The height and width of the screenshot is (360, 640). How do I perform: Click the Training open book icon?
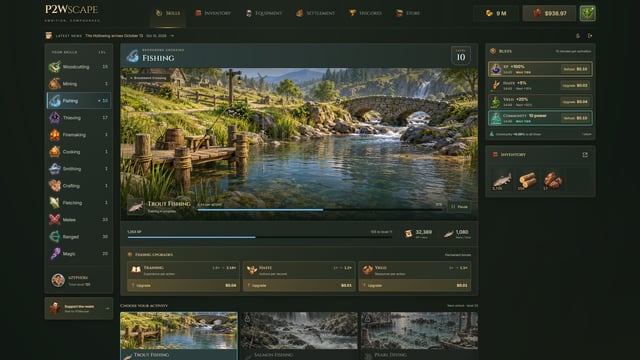(x=136, y=270)
